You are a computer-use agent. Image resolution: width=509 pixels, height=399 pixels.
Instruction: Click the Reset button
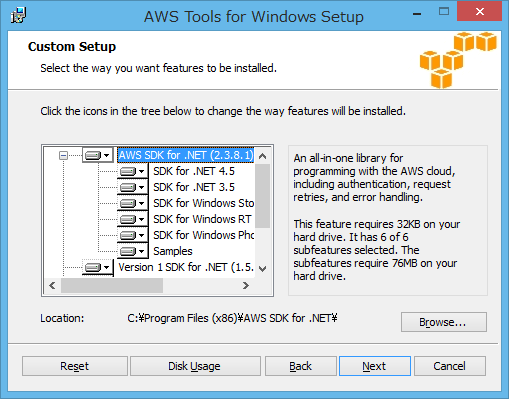75,366
